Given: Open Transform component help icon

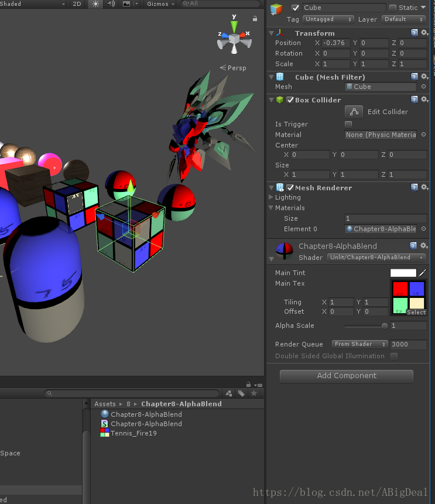Looking at the screenshot, I should click(x=414, y=32).
